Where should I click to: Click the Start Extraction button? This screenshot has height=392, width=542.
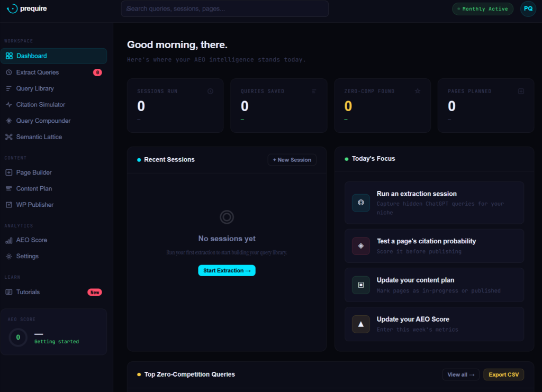[227, 270]
